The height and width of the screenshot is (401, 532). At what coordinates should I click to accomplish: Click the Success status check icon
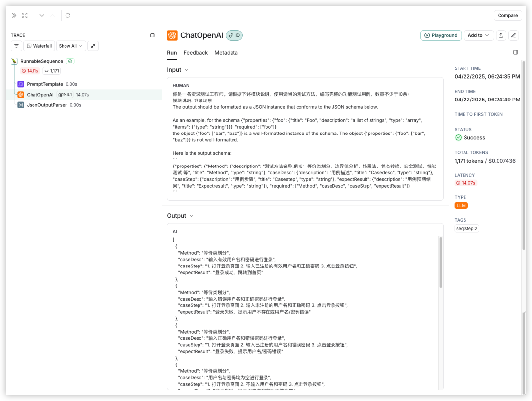[459, 138]
